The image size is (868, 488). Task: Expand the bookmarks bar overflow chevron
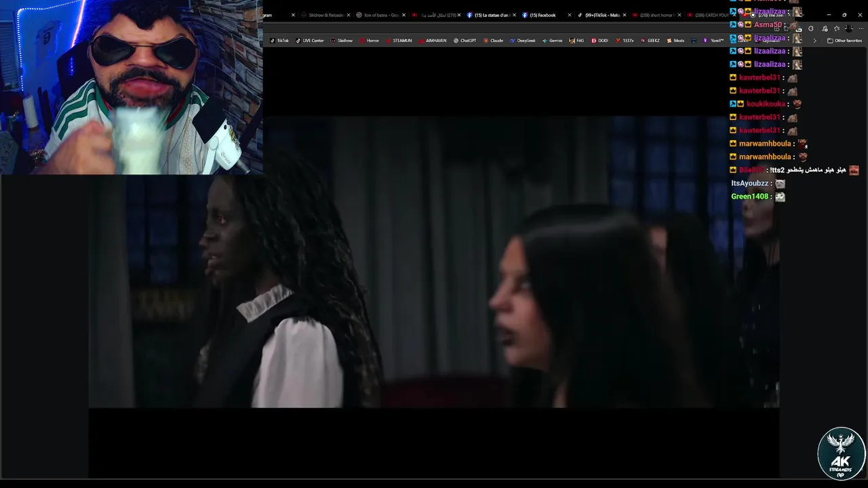[814, 41]
